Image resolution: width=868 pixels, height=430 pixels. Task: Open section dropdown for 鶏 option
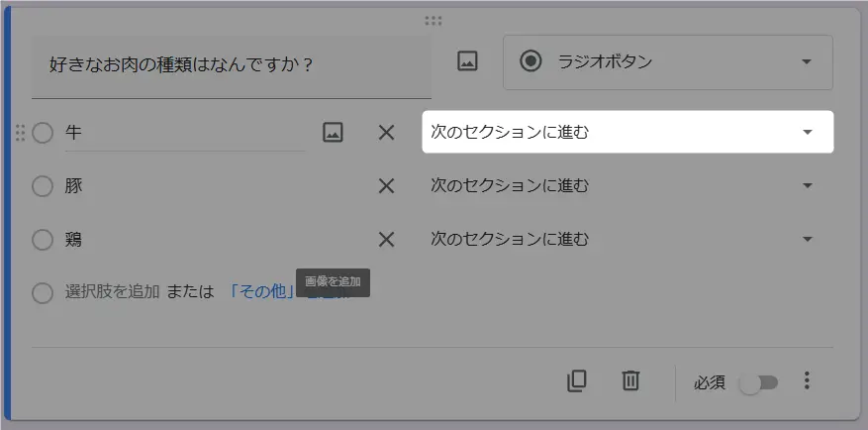627,240
